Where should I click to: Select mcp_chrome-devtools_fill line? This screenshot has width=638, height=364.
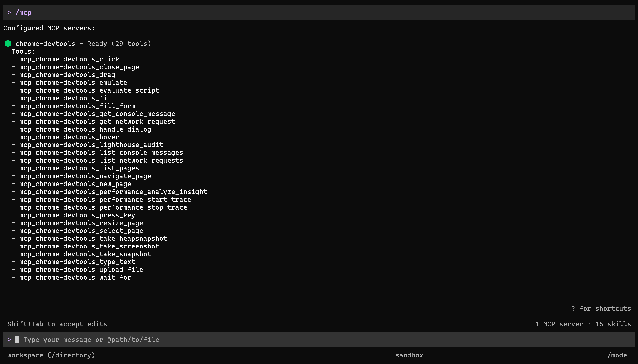pos(67,98)
